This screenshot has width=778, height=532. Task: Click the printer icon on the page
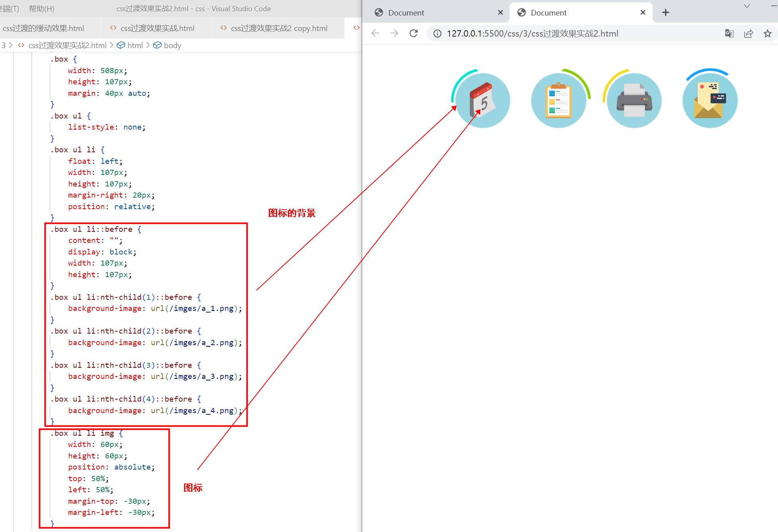point(634,100)
